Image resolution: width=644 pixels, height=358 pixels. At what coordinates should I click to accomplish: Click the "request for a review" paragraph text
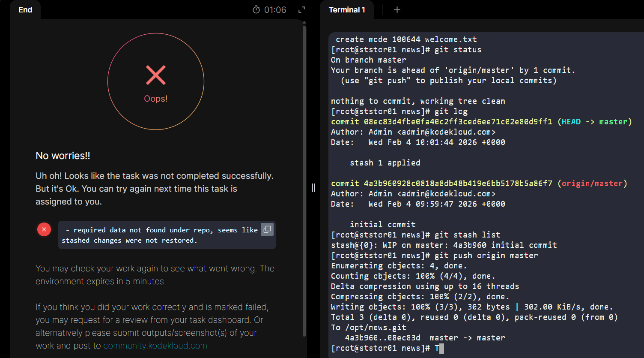tap(152, 326)
